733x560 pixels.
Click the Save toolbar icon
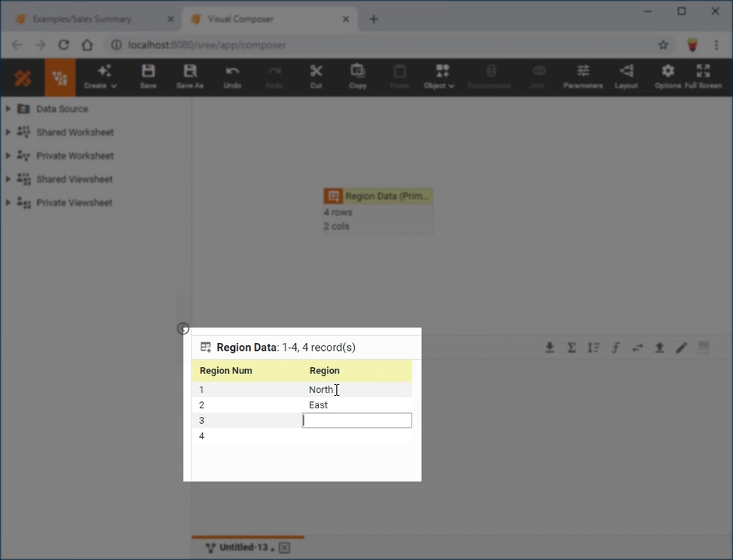pos(148,77)
